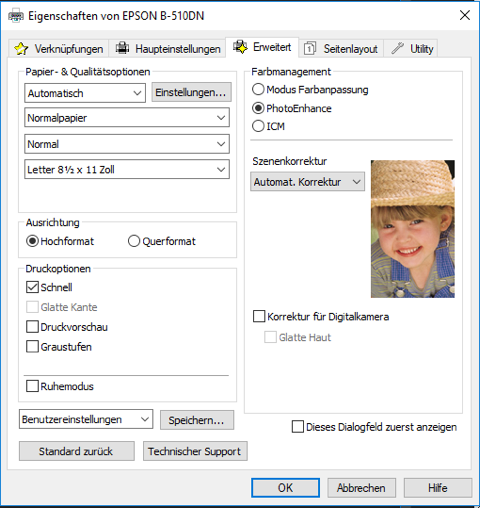This screenshot has width=480, height=508.
Task: Click the child photo preview thumbnail
Action: pyautogui.click(x=413, y=229)
